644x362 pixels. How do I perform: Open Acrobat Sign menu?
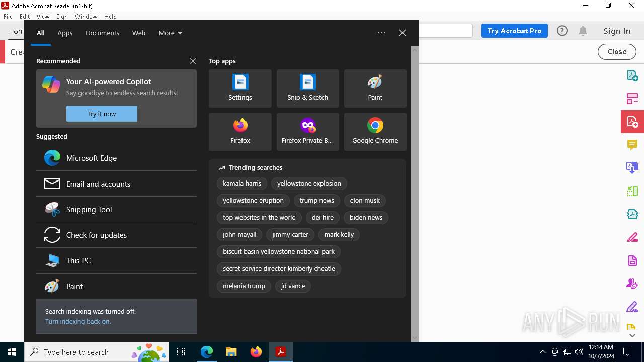pyautogui.click(x=62, y=17)
